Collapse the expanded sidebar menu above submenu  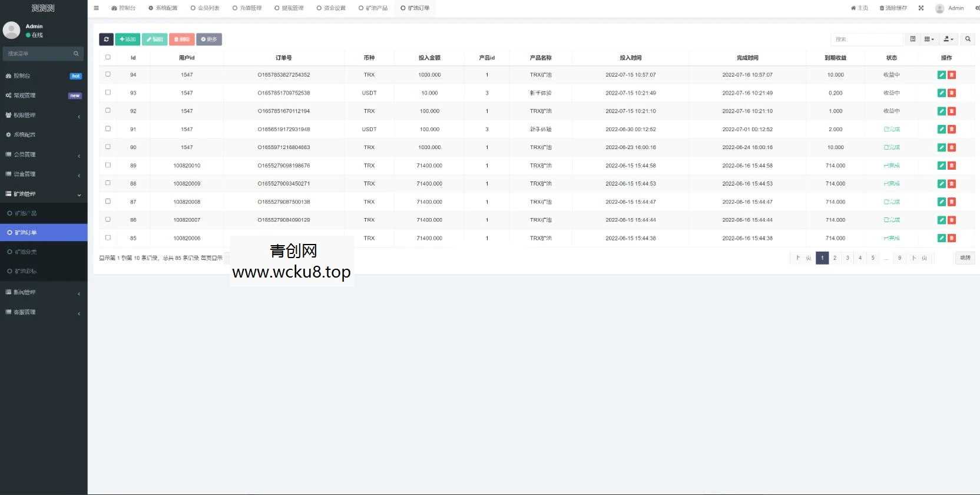(44, 194)
